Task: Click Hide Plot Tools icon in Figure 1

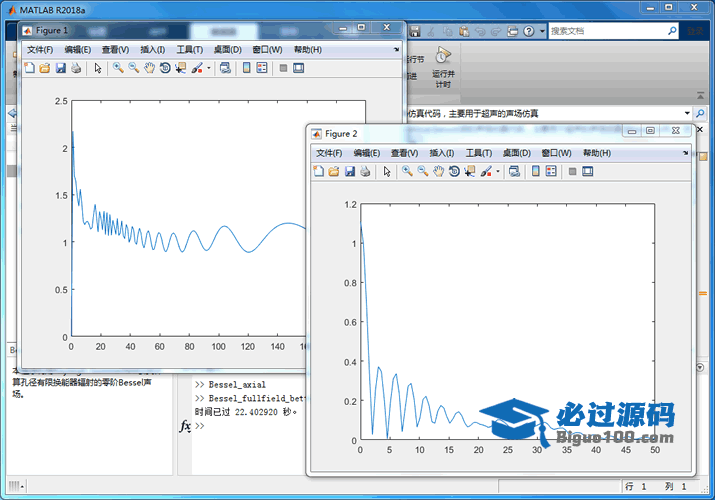Action: pyautogui.click(x=283, y=68)
